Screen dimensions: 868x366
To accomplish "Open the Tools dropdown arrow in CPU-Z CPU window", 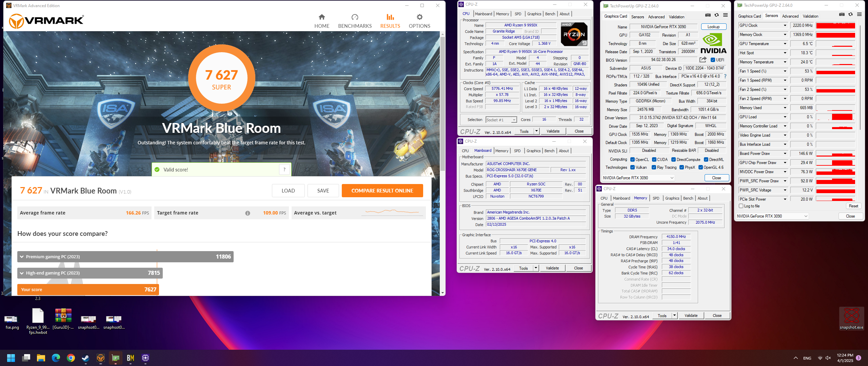I will (x=536, y=131).
